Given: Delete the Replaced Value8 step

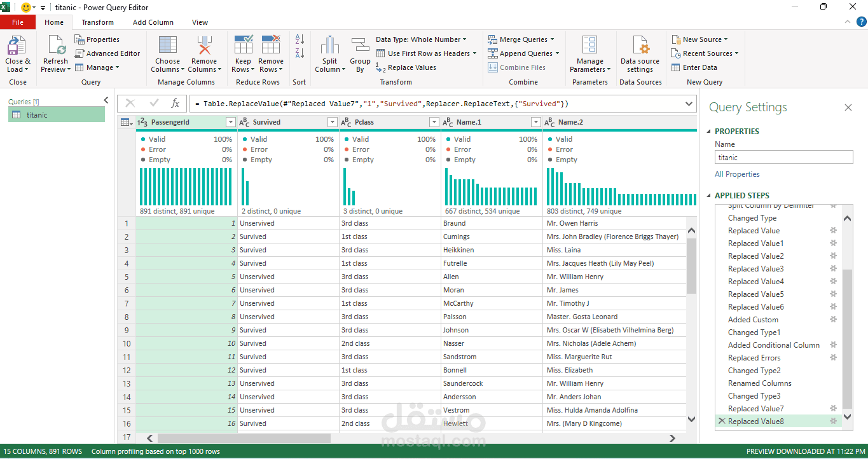Looking at the screenshot, I should coord(721,421).
